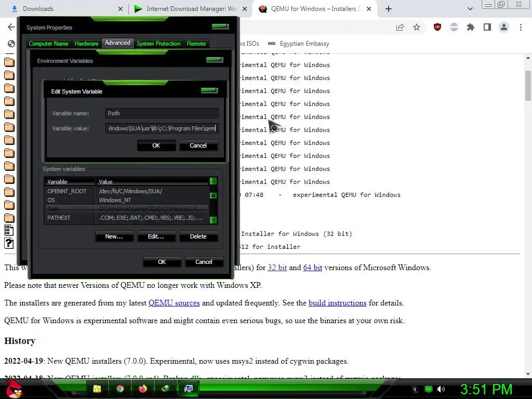Click the Variable value input field
The width and height of the screenshot is (532, 399).
tap(162, 128)
